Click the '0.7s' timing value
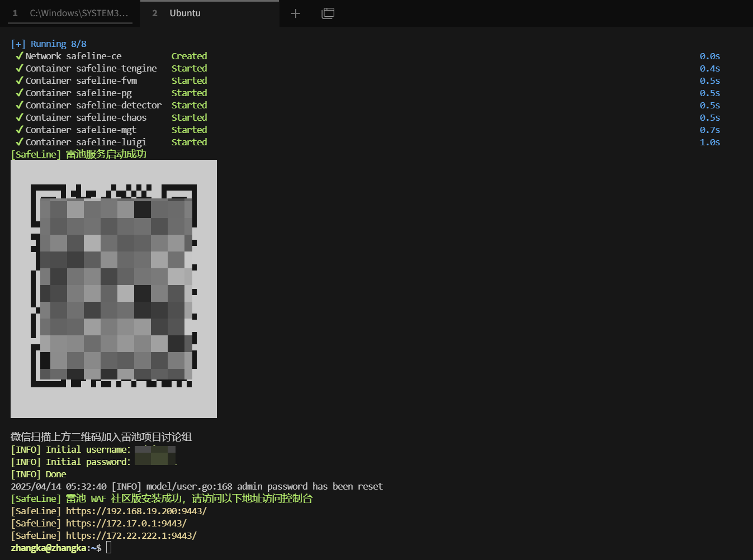The height and width of the screenshot is (560, 753). 710,130
